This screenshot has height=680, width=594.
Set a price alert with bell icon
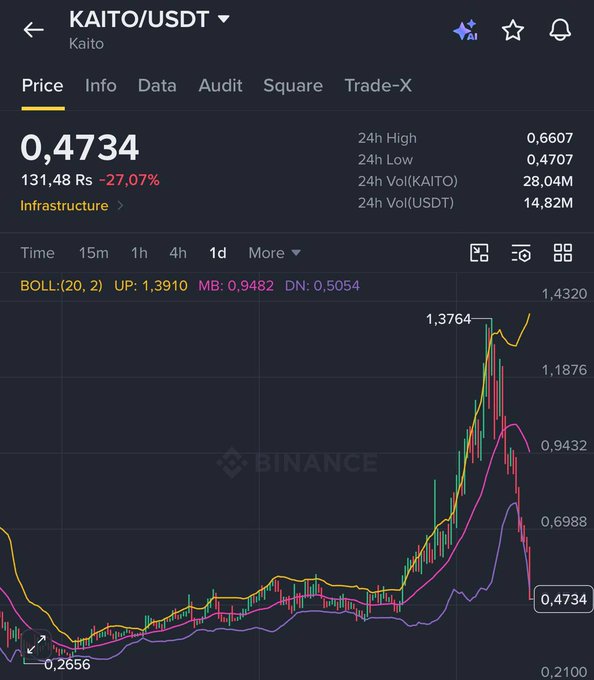tap(560, 30)
